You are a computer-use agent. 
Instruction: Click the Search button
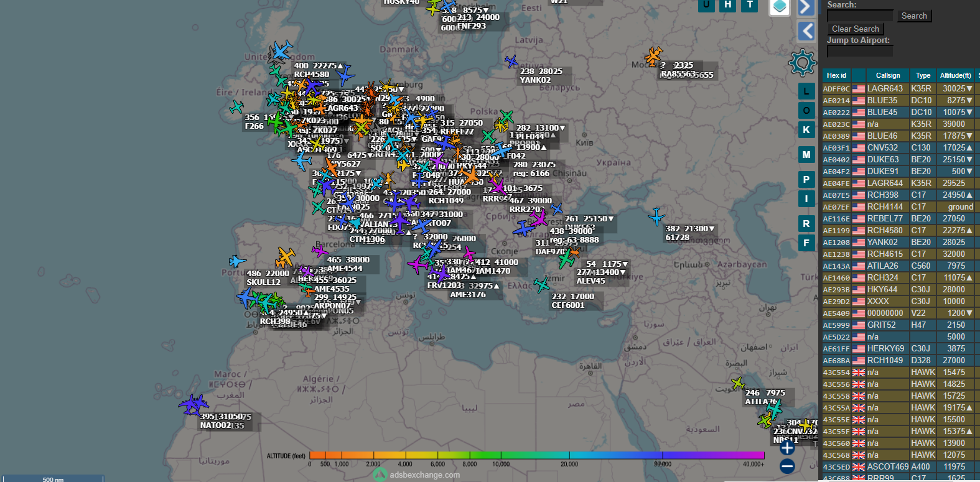(914, 16)
